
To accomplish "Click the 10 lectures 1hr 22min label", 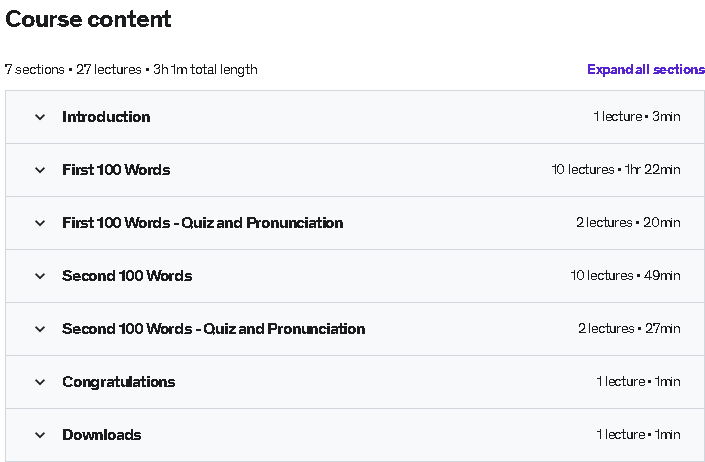I will coord(616,170).
